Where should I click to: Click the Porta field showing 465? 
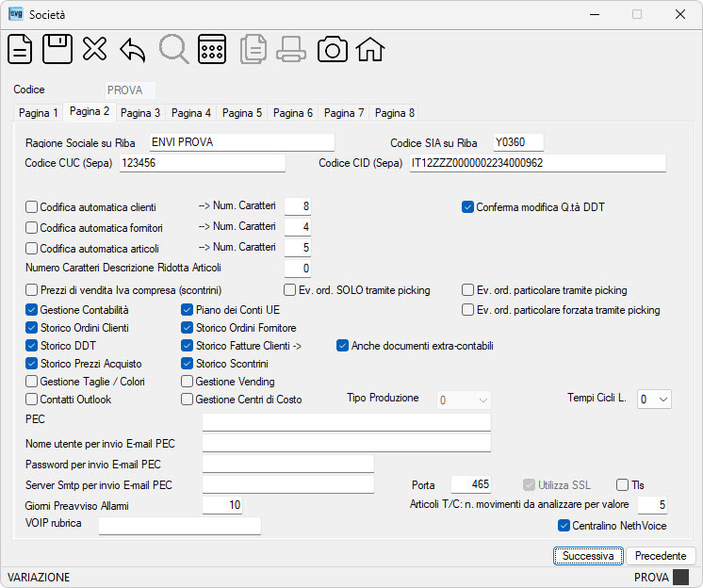[x=471, y=484]
